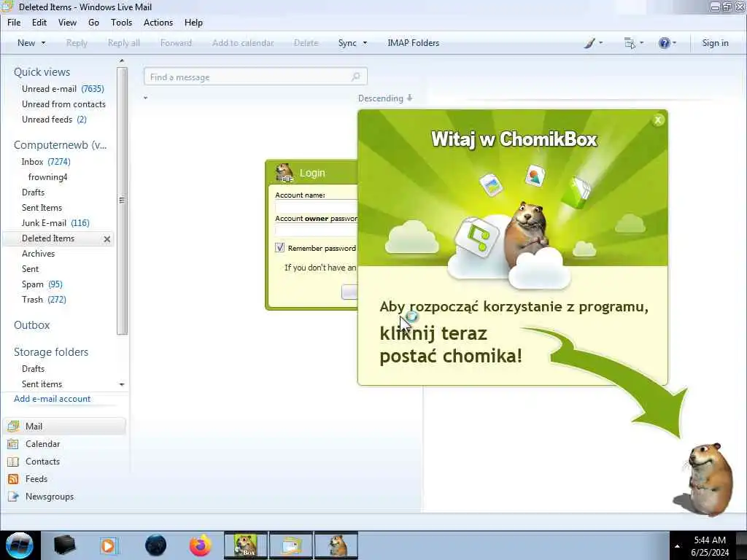Open the Actions menu

[x=158, y=23]
